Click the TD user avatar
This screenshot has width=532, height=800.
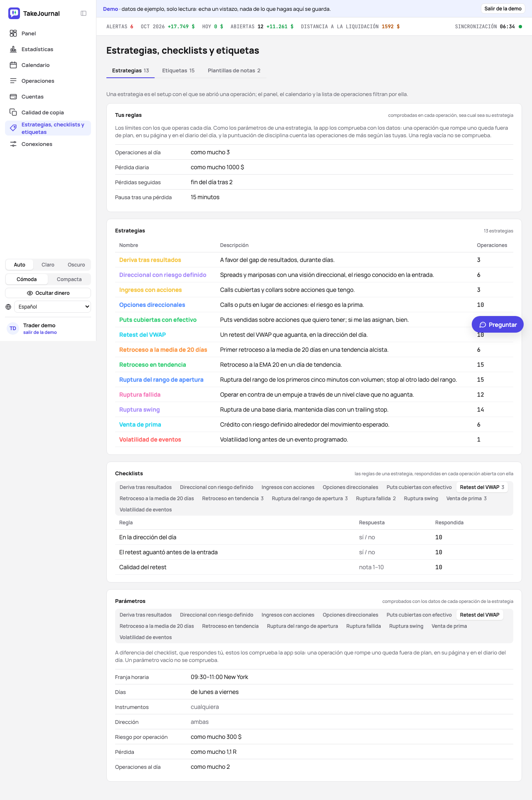13,328
